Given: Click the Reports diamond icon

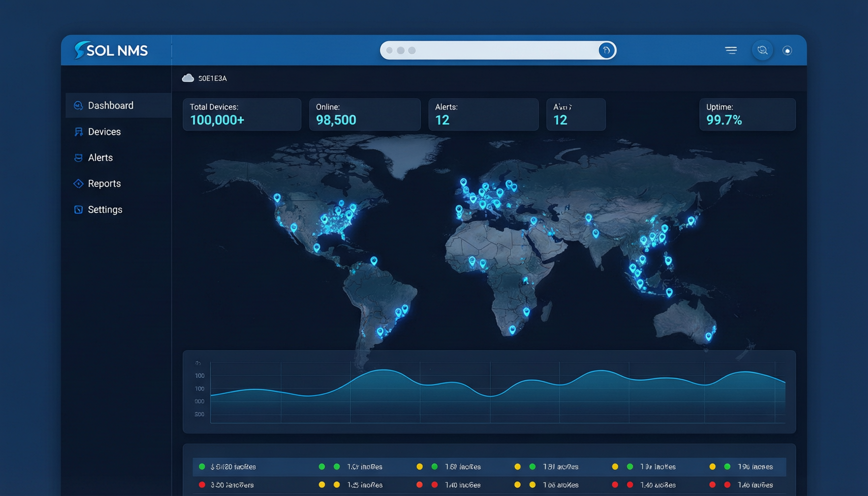Looking at the screenshot, I should tap(78, 184).
